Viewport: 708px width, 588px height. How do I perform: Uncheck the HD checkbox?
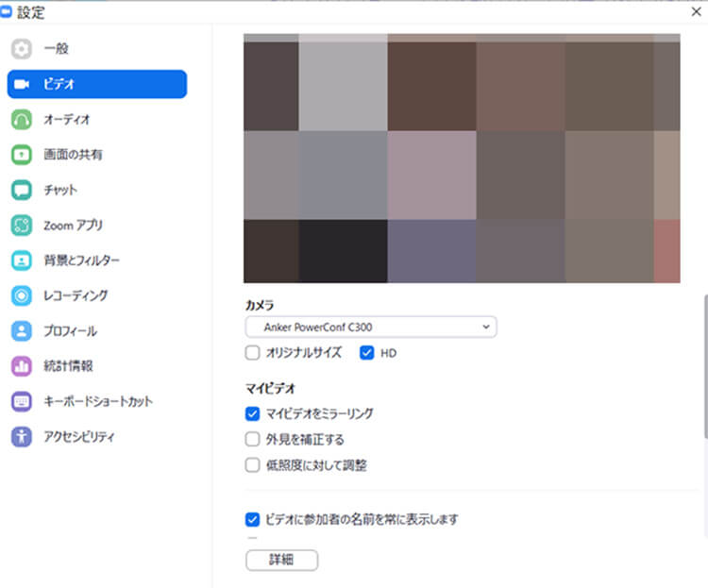pyautogui.click(x=367, y=353)
